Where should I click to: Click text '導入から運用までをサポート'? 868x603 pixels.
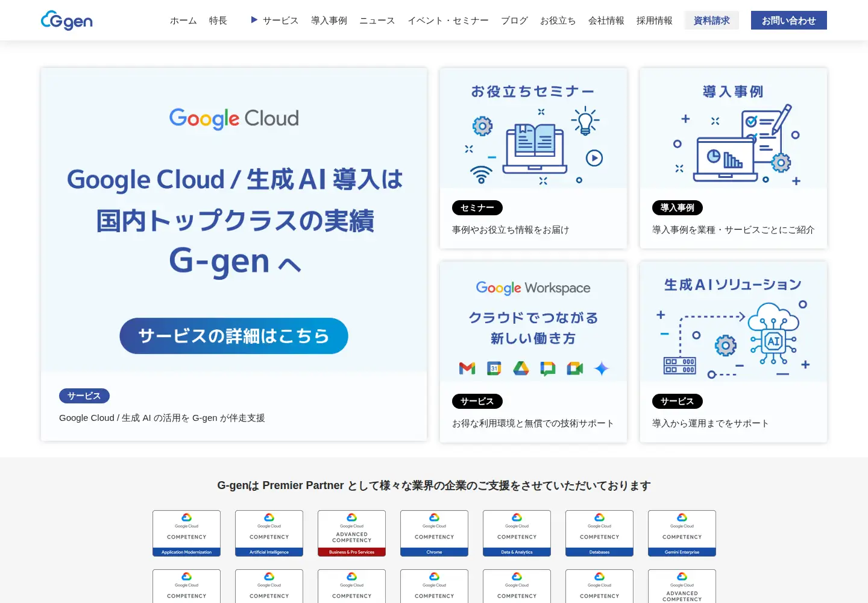point(711,423)
